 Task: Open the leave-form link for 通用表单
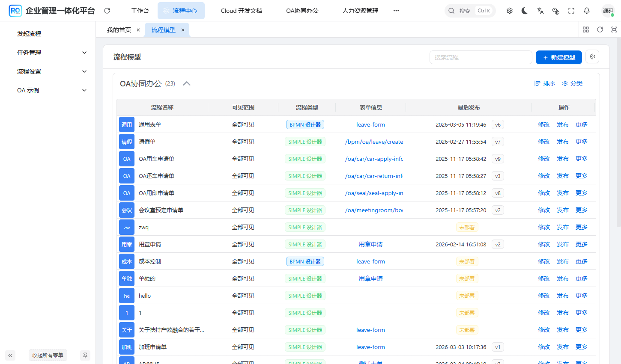(370, 124)
